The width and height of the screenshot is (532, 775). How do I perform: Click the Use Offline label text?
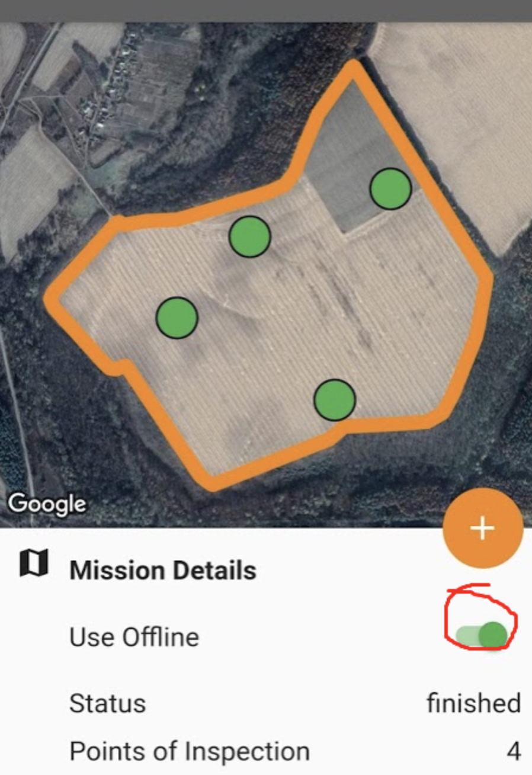pyautogui.click(x=134, y=637)
